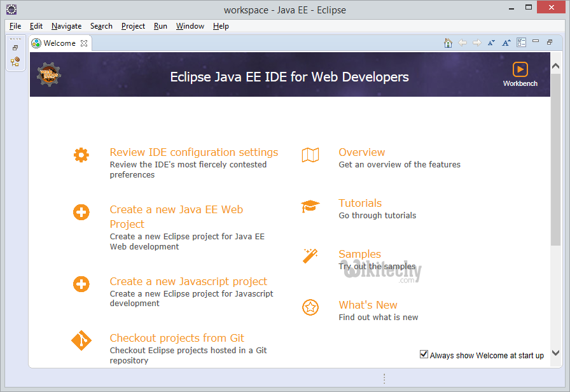Select the Welcome tab

[x=59, y=43]
